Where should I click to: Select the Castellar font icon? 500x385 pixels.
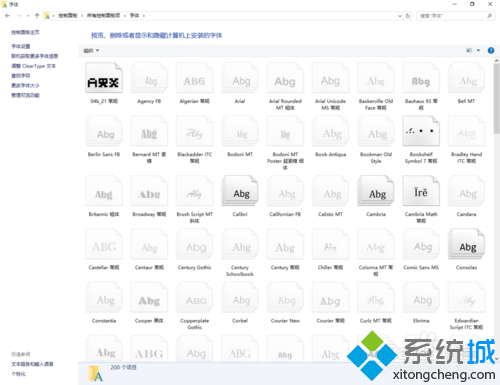pyautogui.click(x=104, y=244)
